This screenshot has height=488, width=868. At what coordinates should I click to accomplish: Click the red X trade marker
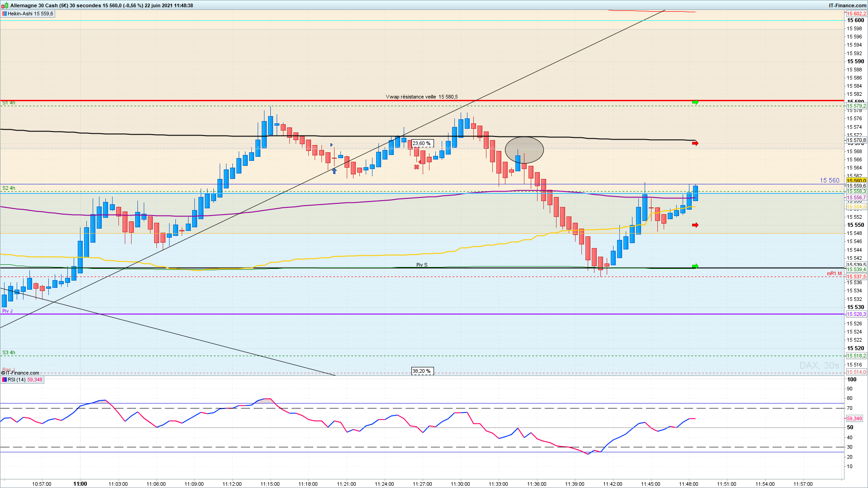coord(416,167)
